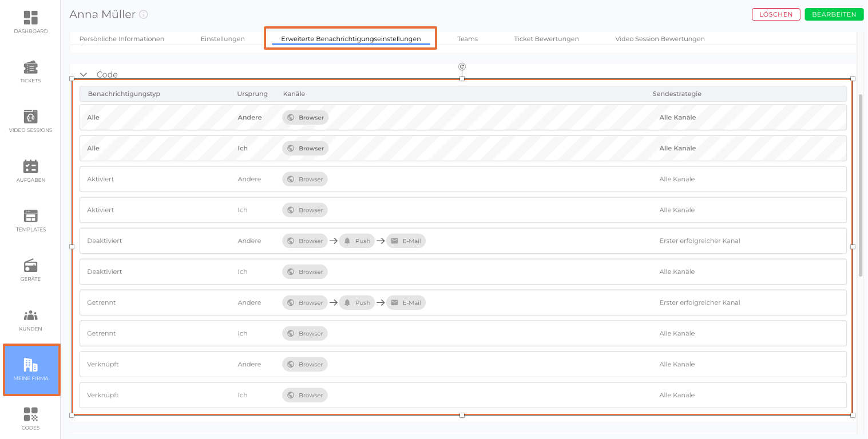Click the Geräte sidebar icon
The image size is (868, 439).
[x=30, y=270]
